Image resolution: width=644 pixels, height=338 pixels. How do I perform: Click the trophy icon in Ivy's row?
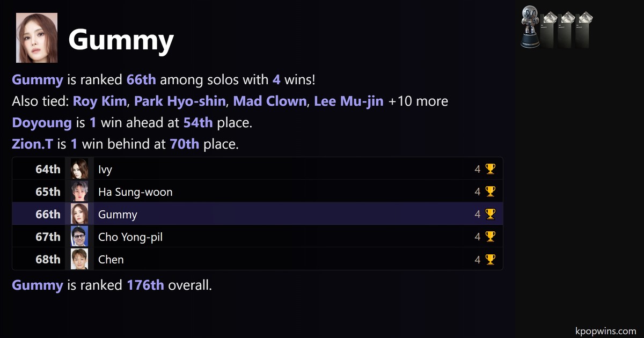pos(490,170)
